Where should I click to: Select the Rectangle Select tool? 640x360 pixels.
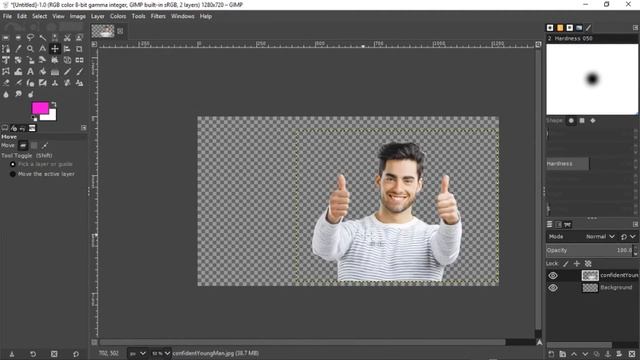(6, 38)
